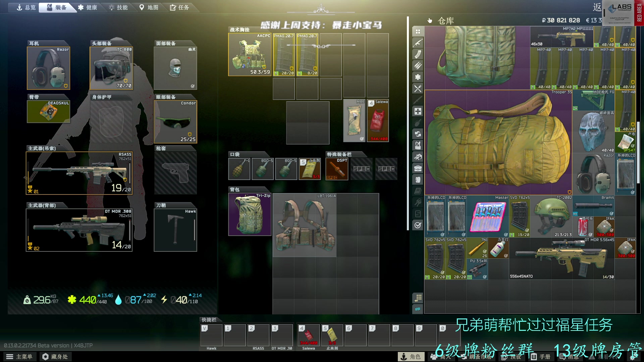Screen dimensions: 644x362
Task: Filter stash by briefcase containers icon
Action: click(418, 168)
